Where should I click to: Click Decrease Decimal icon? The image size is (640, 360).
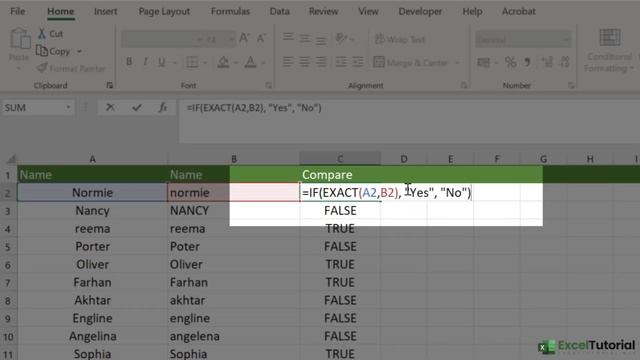(x=564, y=62)
